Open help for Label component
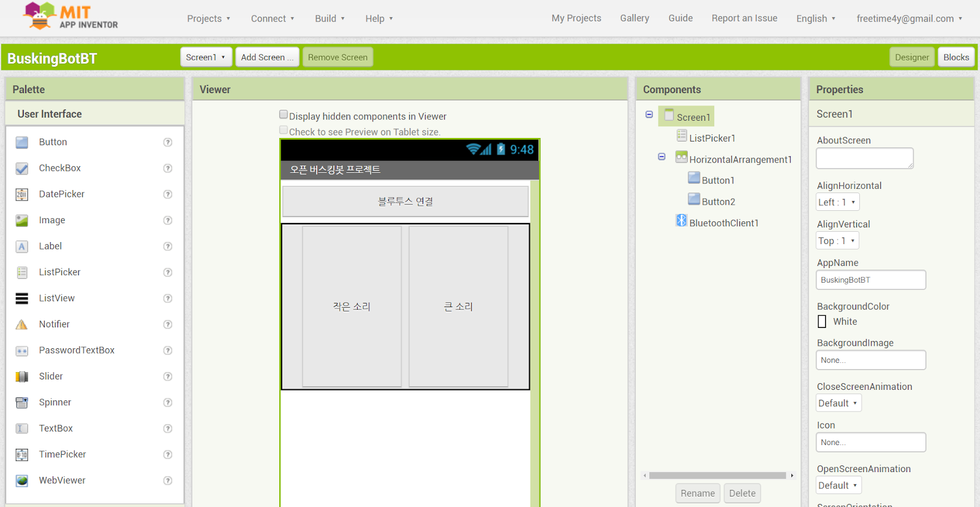 point(168,246)
